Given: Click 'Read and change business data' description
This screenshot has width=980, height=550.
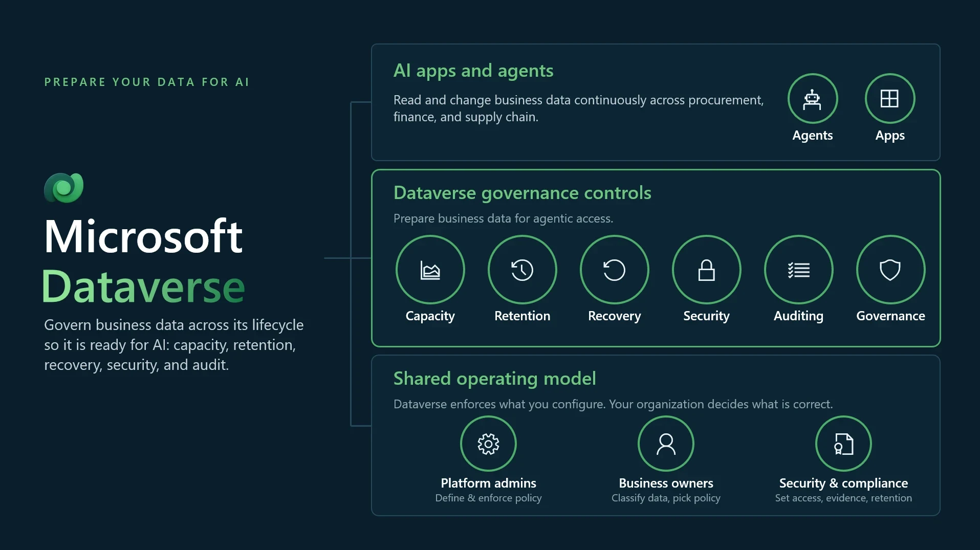Looking at the screenshot, I should (x=578, y=108).
